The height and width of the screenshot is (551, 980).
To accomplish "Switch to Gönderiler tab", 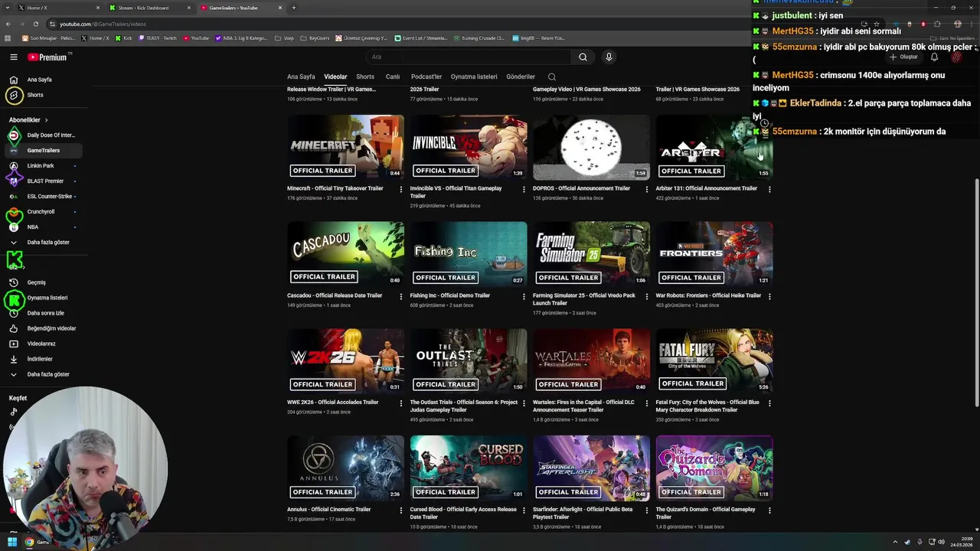I will [x=521, y=77].
